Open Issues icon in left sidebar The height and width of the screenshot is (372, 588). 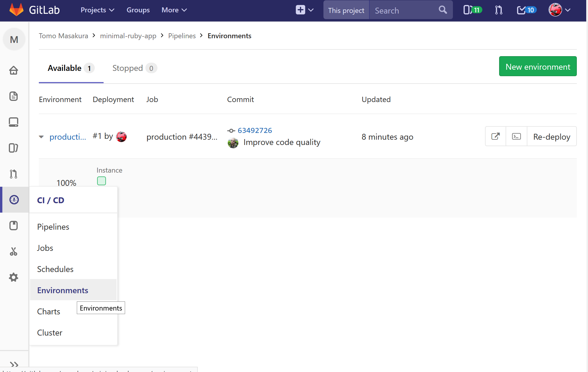point(14,148)
